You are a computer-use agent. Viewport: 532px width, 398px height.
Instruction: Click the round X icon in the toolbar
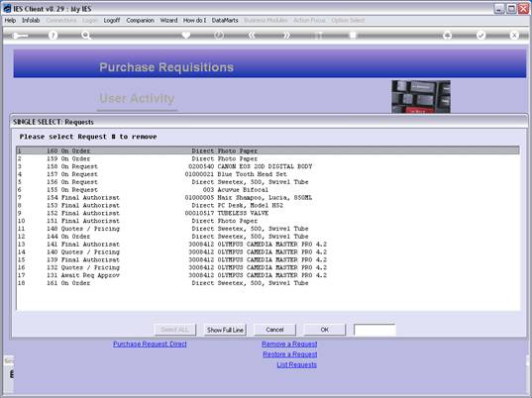pos(514,36)
